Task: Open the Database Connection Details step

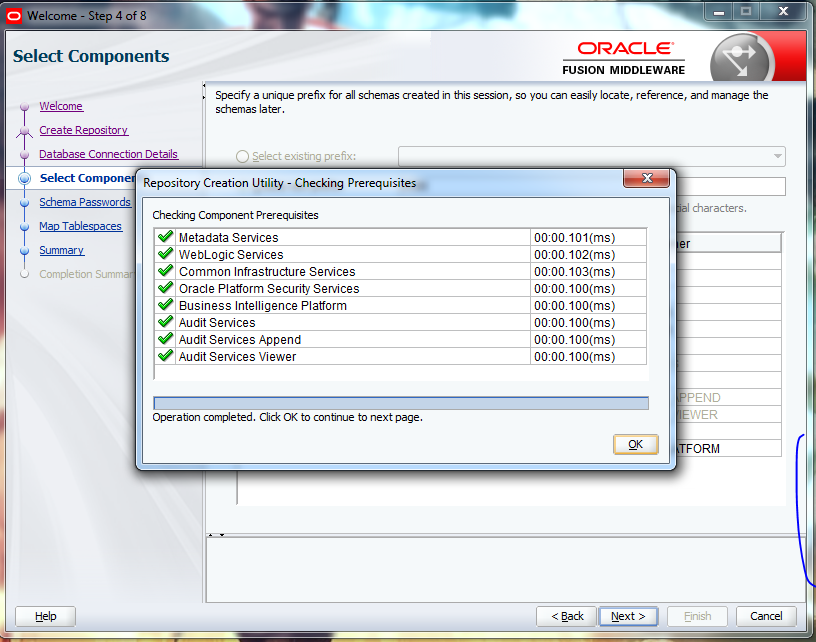Action: click(108, 154)
